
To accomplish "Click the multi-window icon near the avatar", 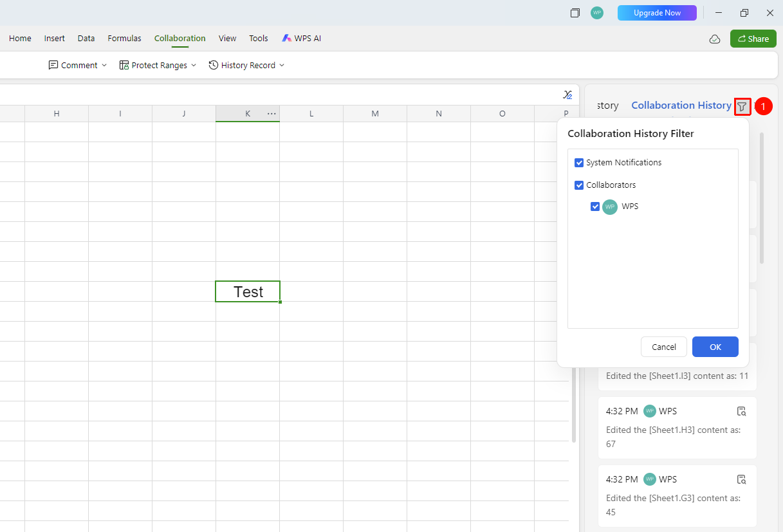I will pyautogui.click(x=575, y=13).
